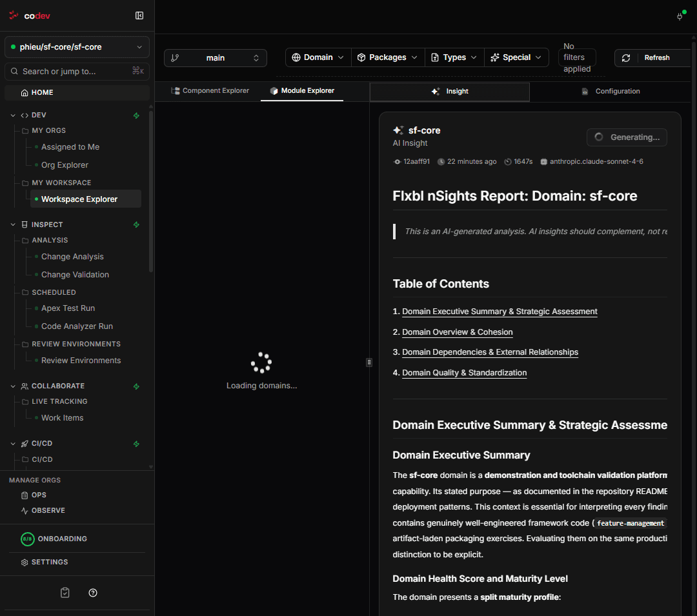Open Change Analysis
Image resolution: width=697 pixels, height=616 pixels.
[x=72, y=257]
